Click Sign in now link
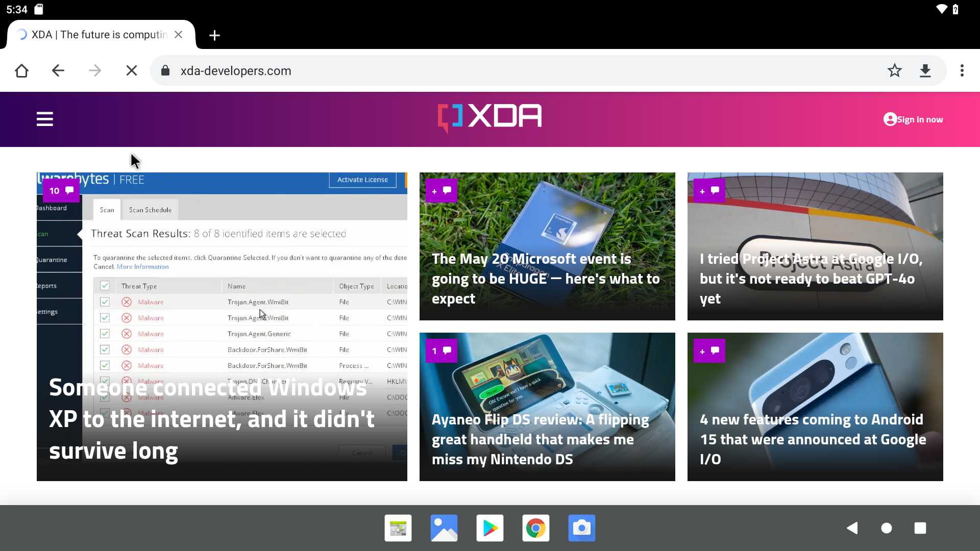Screen dimensions: 980x551 point(913,119)
